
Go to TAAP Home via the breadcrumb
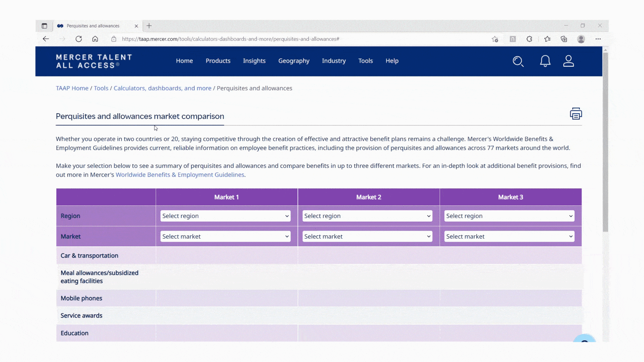72,88
